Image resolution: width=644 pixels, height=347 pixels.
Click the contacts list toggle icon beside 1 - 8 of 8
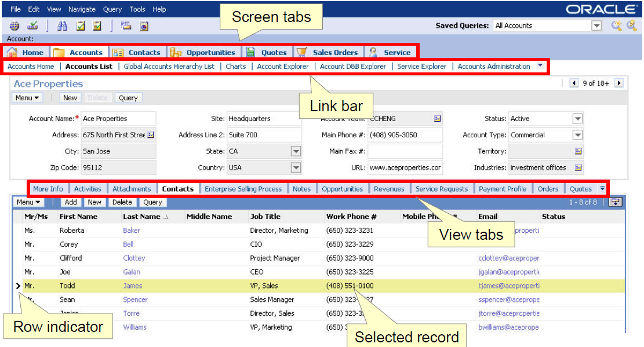pyautogui.click(x=615, y=202)
